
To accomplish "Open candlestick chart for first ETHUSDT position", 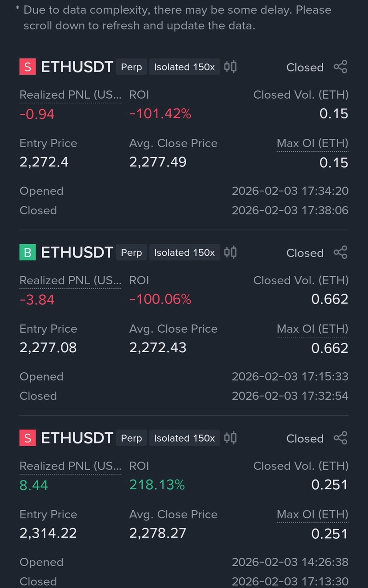I will tap(230, 67).
